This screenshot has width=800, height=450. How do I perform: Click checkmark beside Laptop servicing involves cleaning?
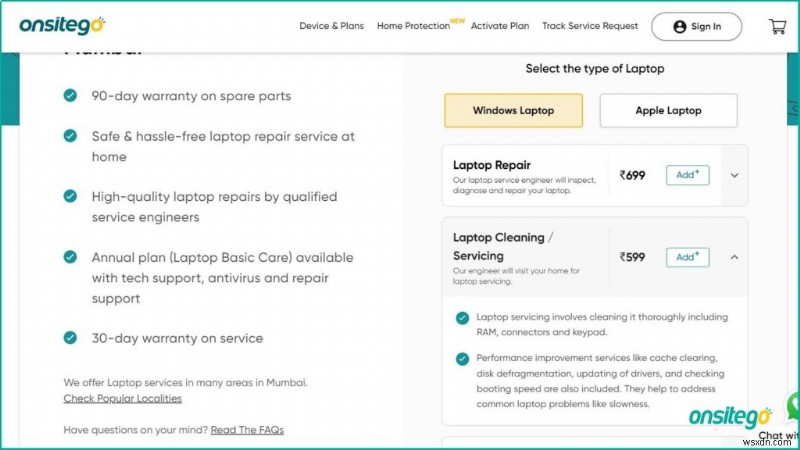point(462,318)
